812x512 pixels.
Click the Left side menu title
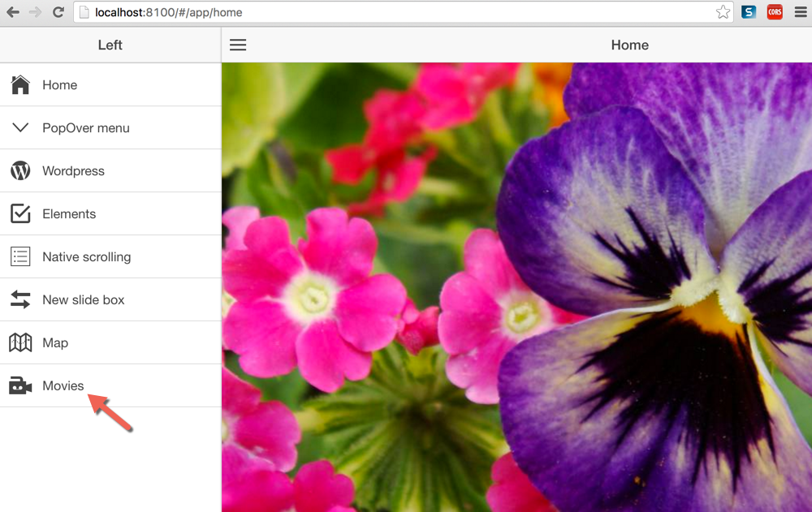tap(110, 45)
